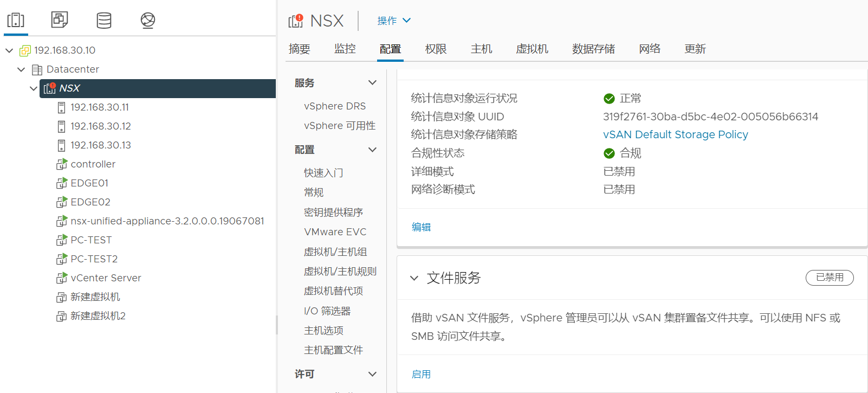Image resolution: width=868 pixels, height=393 pixels.
Task: Open 虚拟机替代项 settings page
Action: (333, 291)
